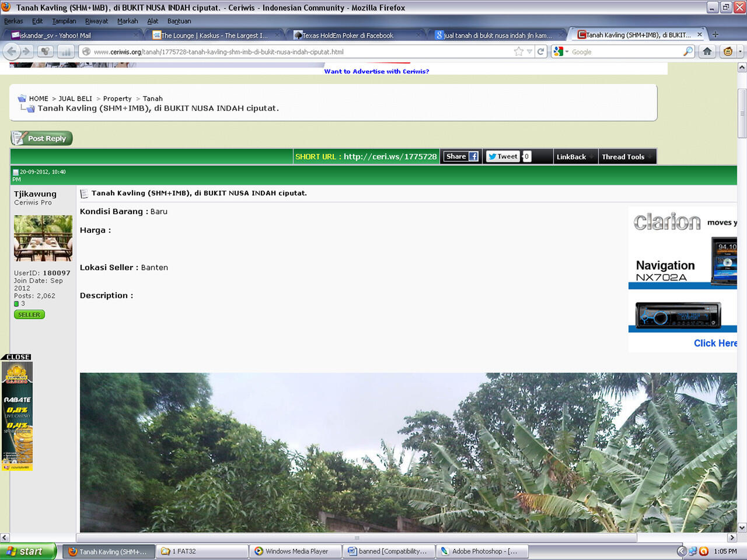Click the Post Reply button

(41, 138)
